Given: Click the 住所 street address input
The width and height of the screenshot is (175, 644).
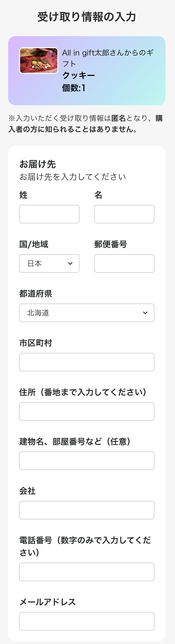Looking at the screenshot, I should 87,411.
